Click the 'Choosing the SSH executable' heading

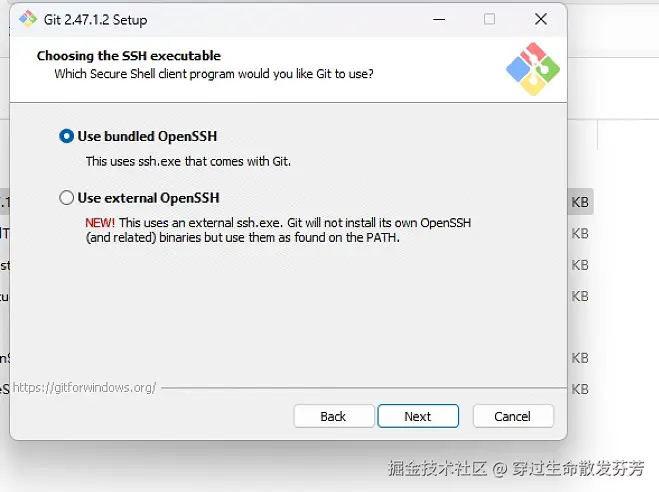point(129,55)
